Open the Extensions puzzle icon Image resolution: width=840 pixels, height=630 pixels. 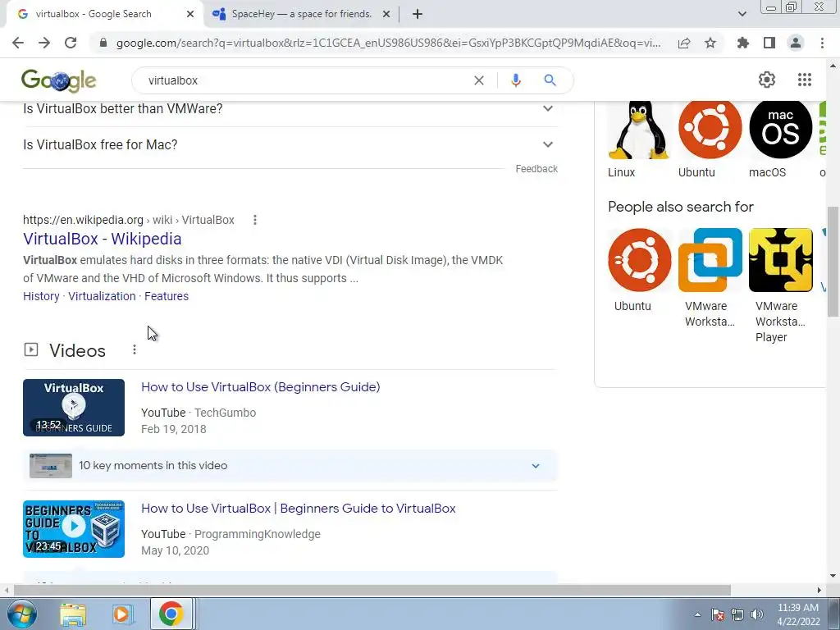[x=742, y=43]
